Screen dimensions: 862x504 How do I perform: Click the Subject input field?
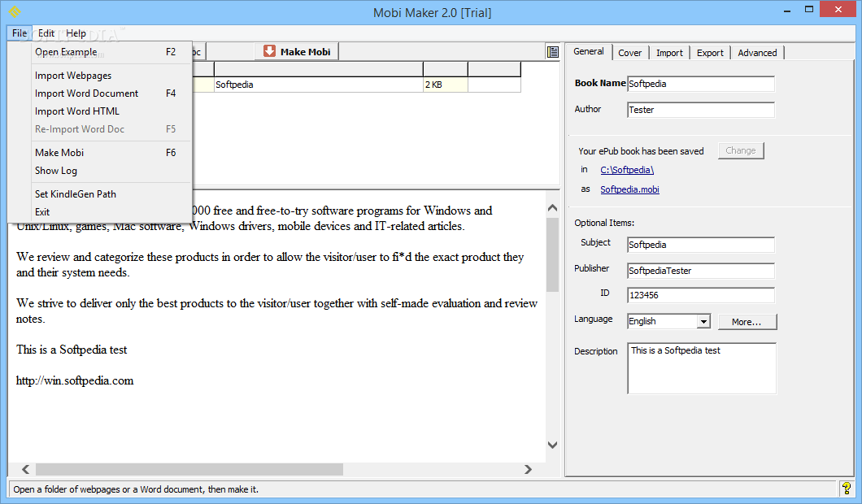[x=701, y=245]
